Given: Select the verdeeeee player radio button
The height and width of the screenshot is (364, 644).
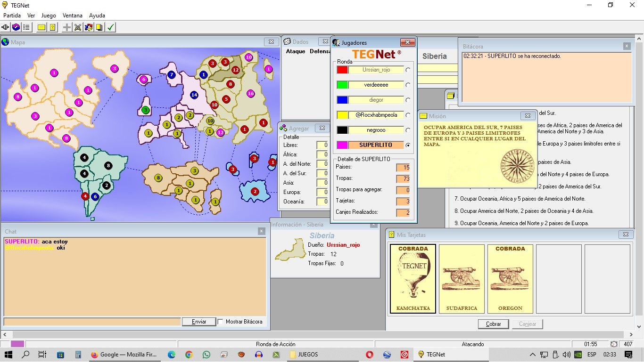Looking at the screenshot, I should click(x=408, y=85).
